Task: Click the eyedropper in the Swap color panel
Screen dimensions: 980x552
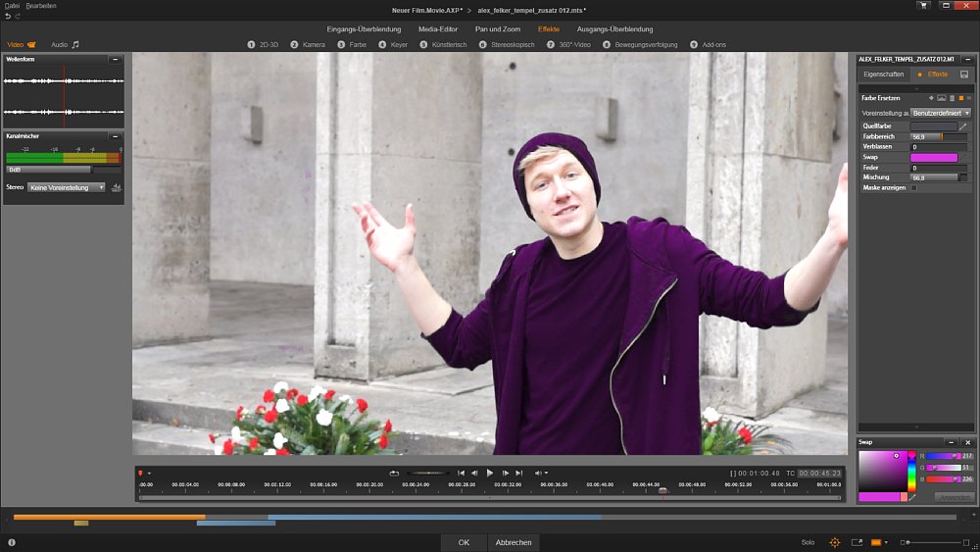Action: (913, 497)
